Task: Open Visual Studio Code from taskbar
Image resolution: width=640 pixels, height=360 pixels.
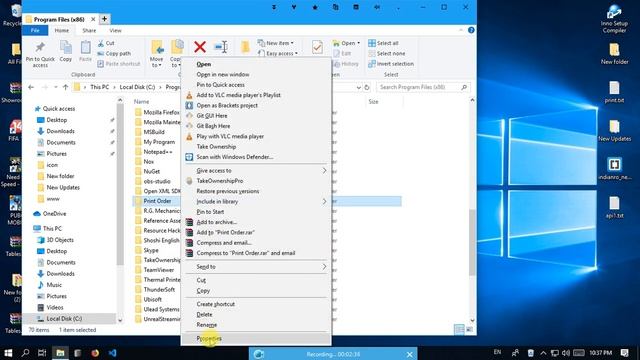Action: pos(112,353)
